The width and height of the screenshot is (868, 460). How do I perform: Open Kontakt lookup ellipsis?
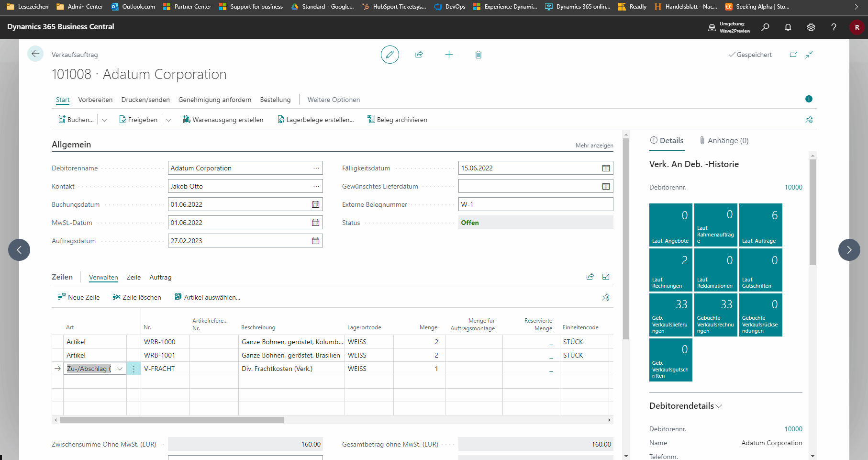pos(316,186)
